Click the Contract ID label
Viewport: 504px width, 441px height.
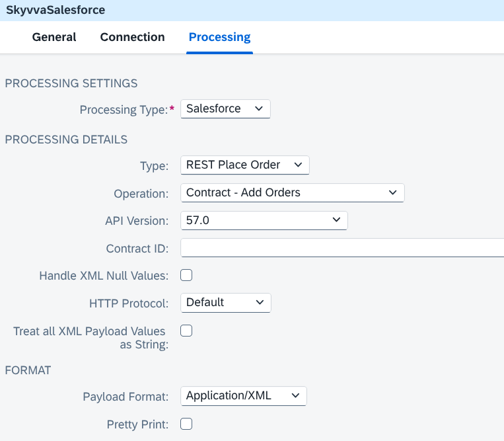(x=137, y=249)
